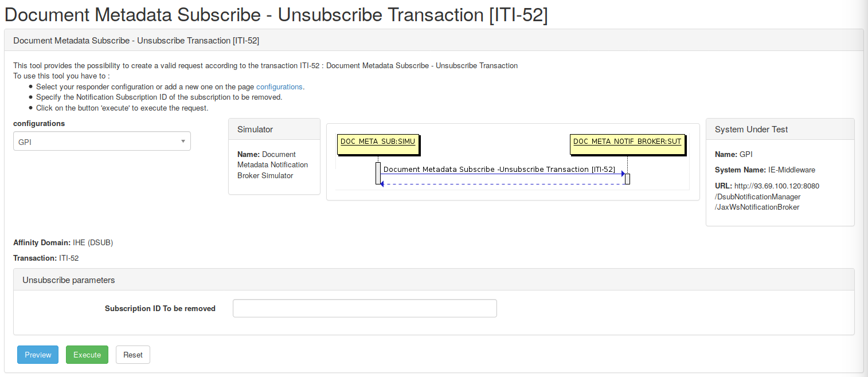Image resolution: width=868 pixels, height=377 pixels.
Task: Focus the Subscription ID To be removed field
Action: tap(365, 308)
